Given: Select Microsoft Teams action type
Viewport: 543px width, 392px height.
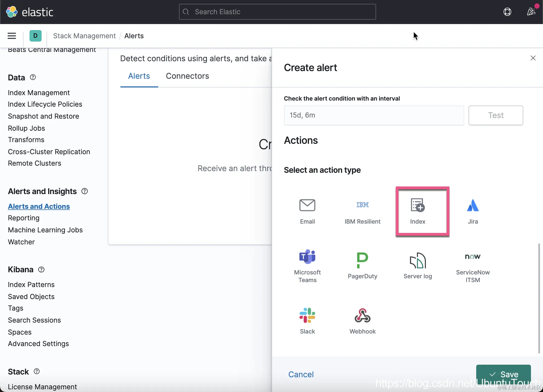Looking at the screenshot, I should tap(307, 265).
